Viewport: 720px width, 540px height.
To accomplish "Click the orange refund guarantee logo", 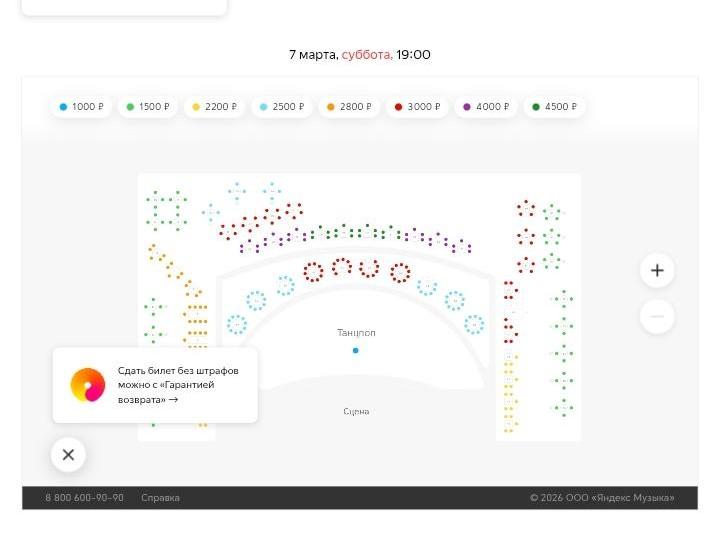I will coord(88,385).
